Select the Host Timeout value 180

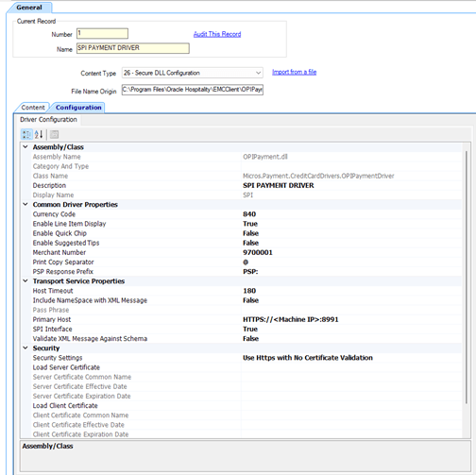pyautogui.click(x=249, y=291)
